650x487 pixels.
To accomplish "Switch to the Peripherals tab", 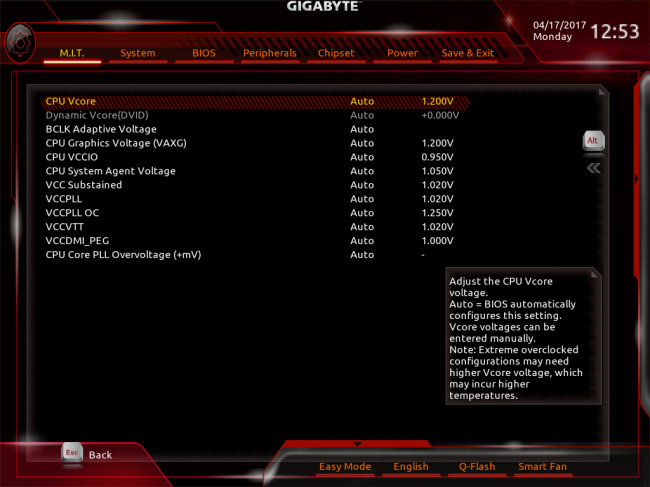I will pos(269,53).
